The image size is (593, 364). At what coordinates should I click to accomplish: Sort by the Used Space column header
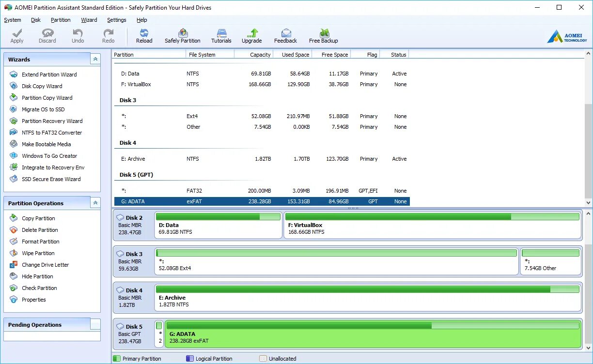294,55
